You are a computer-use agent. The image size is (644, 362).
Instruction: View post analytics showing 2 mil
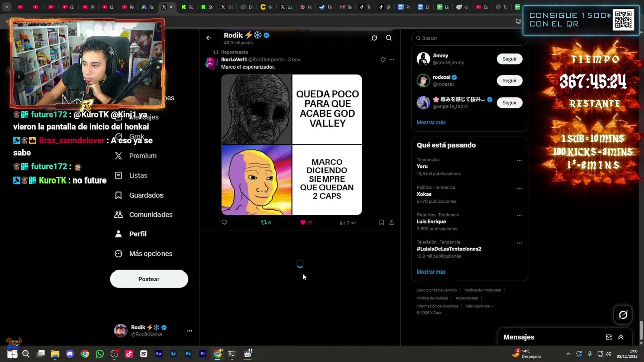tap(348, 222)
